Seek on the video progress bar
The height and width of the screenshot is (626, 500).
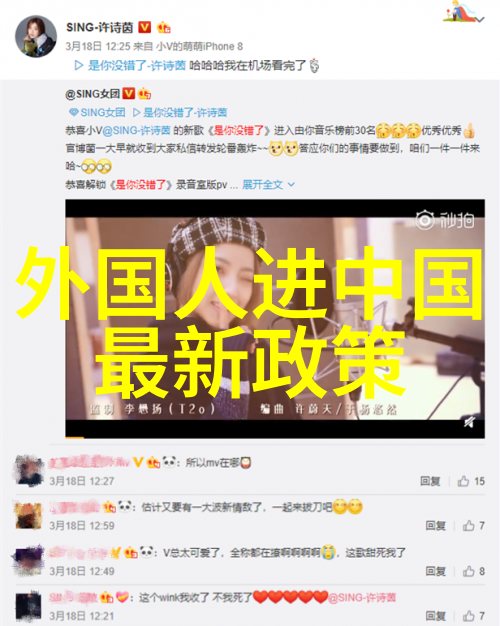click(x=275, y=438)
